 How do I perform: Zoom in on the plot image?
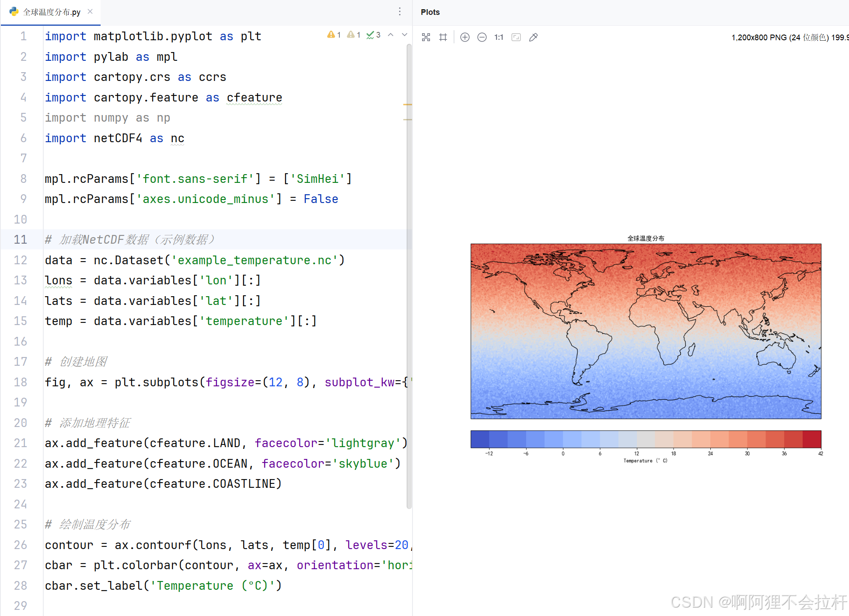coord(465,37)
